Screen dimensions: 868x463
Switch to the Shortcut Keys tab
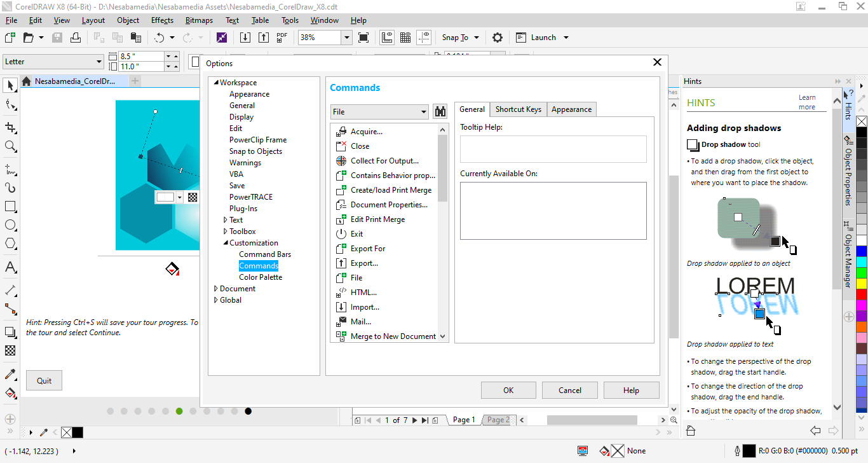(x=518, y=109)
